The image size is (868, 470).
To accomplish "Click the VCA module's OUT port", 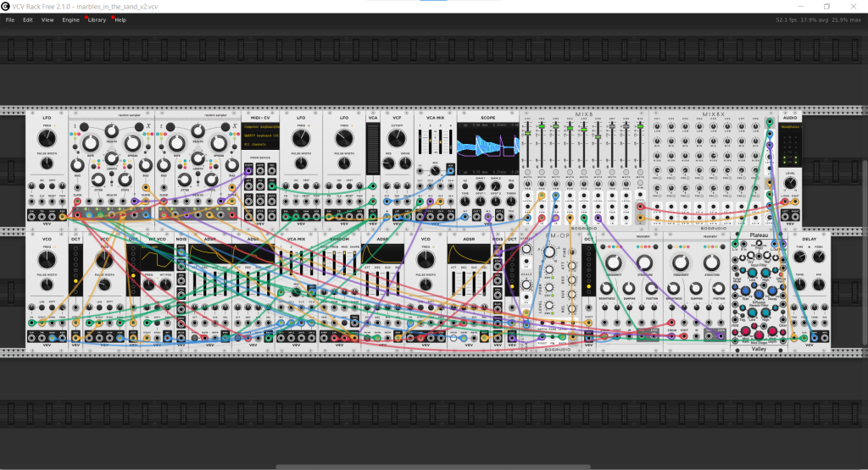I will coord(373,217).
